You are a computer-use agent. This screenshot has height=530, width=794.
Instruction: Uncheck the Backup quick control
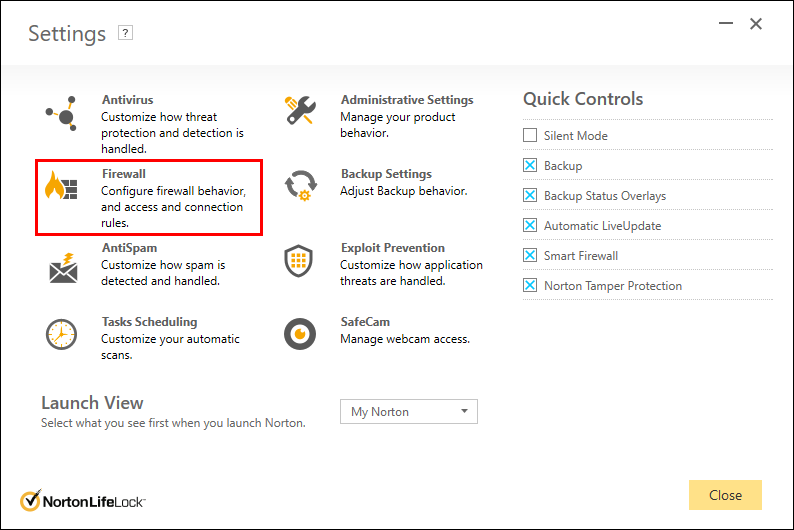pyautogui.click(x=530, y=166)
